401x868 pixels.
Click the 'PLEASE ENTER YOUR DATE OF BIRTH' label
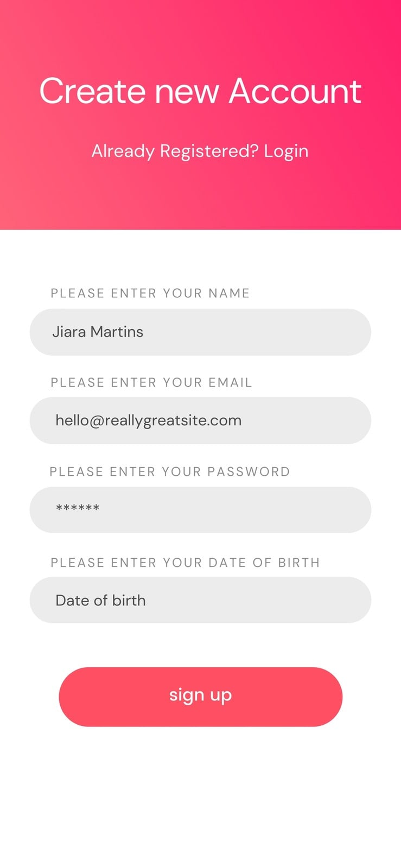[185, 563]
